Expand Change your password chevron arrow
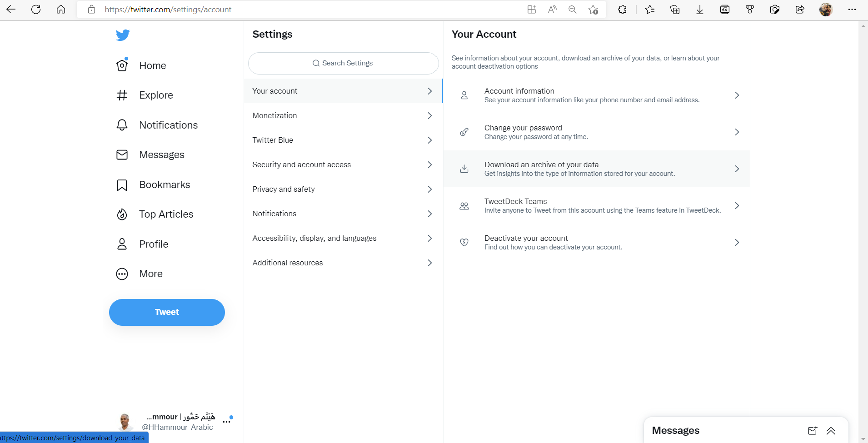The width and height of the screenshot is (868, 443). point(737,132)
